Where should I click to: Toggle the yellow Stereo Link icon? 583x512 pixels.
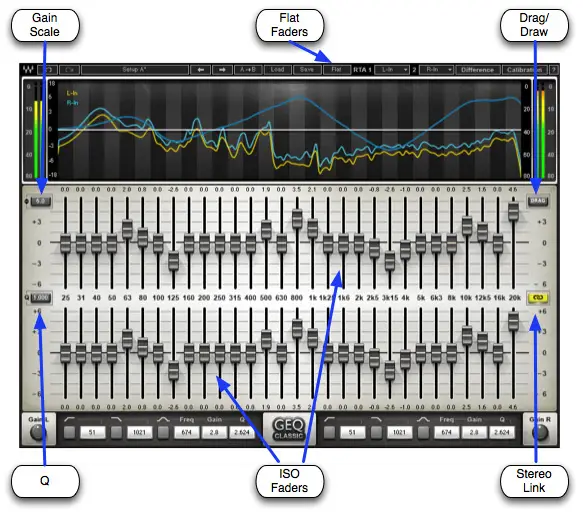[538, 297]
